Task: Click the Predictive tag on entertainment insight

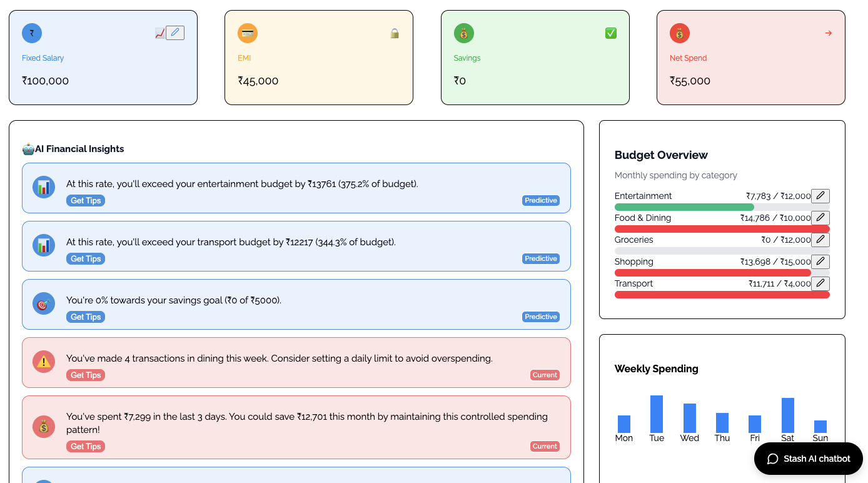Action: [541, 201]
